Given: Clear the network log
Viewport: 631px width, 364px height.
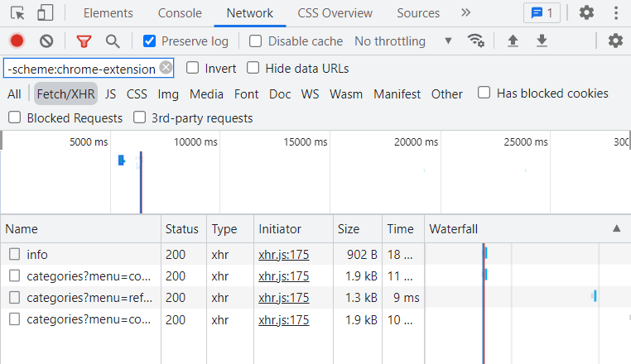Looking at the screenshot, I should click(46, 41).
